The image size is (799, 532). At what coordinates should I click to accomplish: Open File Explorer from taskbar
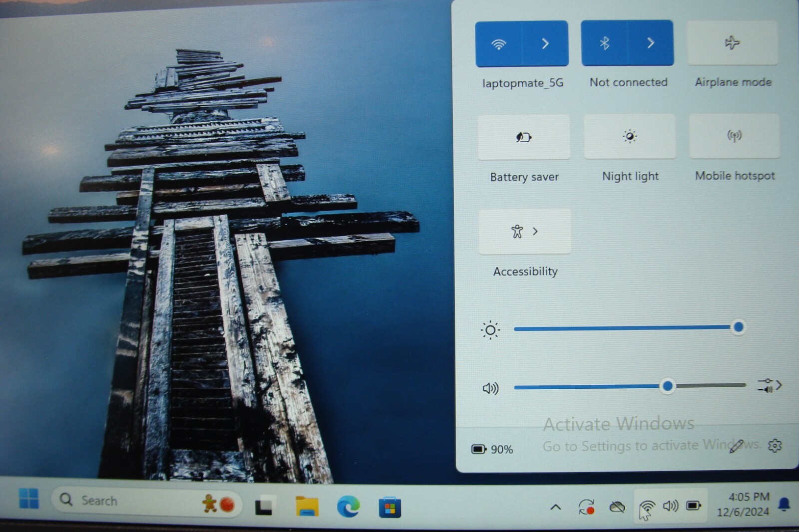307,506
